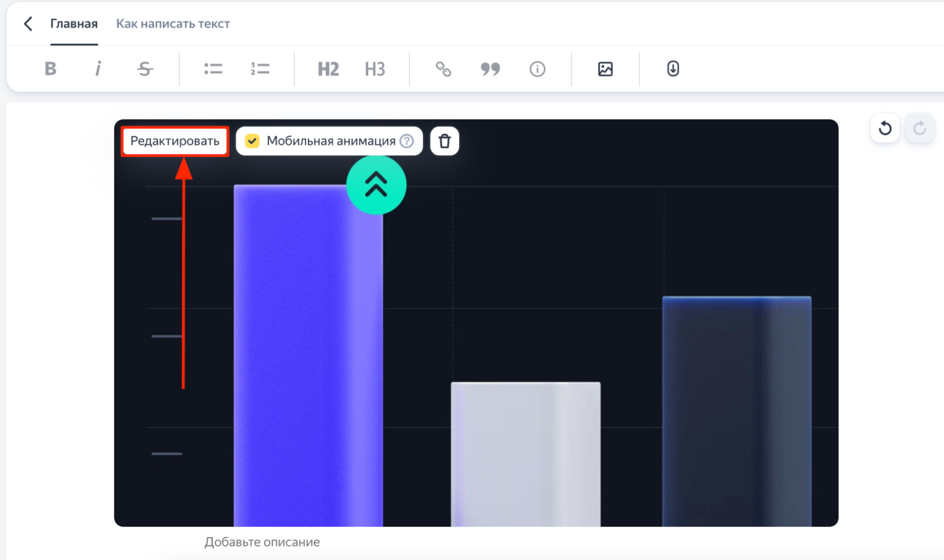The height and width of the screenshot is (560, 944).
Task: Uncheck the Мобильная анимация checkbox
Action: click(252, 141)
